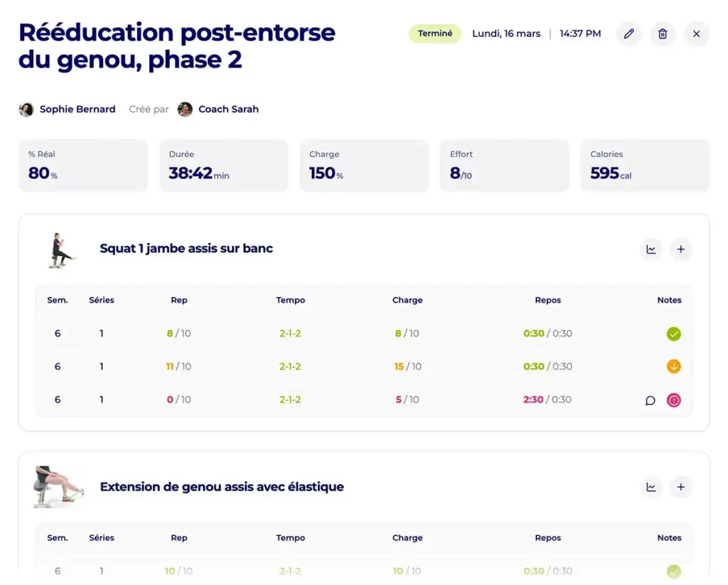Click the 5 / 10 charge value
This screenshot has height=585, width=728.
click(x=407, y=399)
